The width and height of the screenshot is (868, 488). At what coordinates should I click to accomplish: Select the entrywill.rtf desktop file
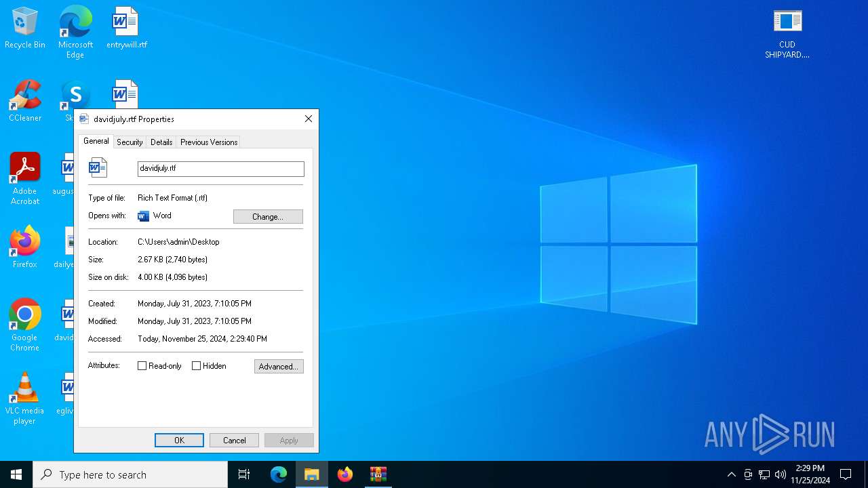pyautogui.click(x=126, y=28)
